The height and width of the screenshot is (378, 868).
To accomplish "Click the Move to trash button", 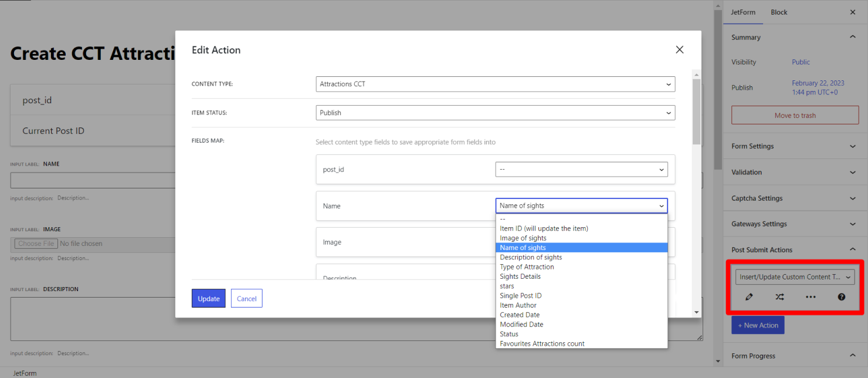I will [x=795, y=116].
